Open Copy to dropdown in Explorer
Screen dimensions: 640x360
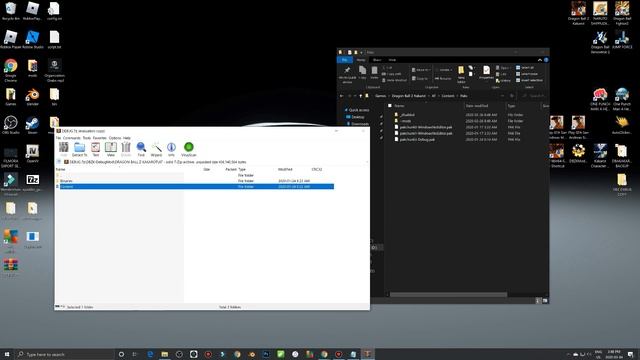pos(420,78)
